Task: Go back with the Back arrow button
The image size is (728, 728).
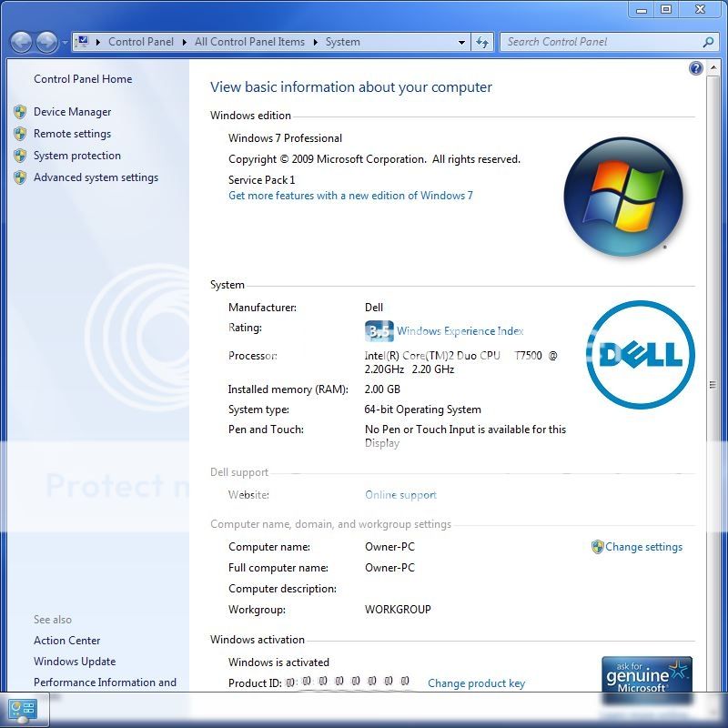Action: (x=21, y=43)
